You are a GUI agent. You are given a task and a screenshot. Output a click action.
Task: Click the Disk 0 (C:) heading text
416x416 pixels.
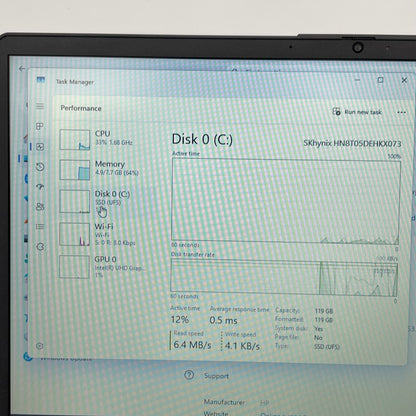tap(202, 139)
